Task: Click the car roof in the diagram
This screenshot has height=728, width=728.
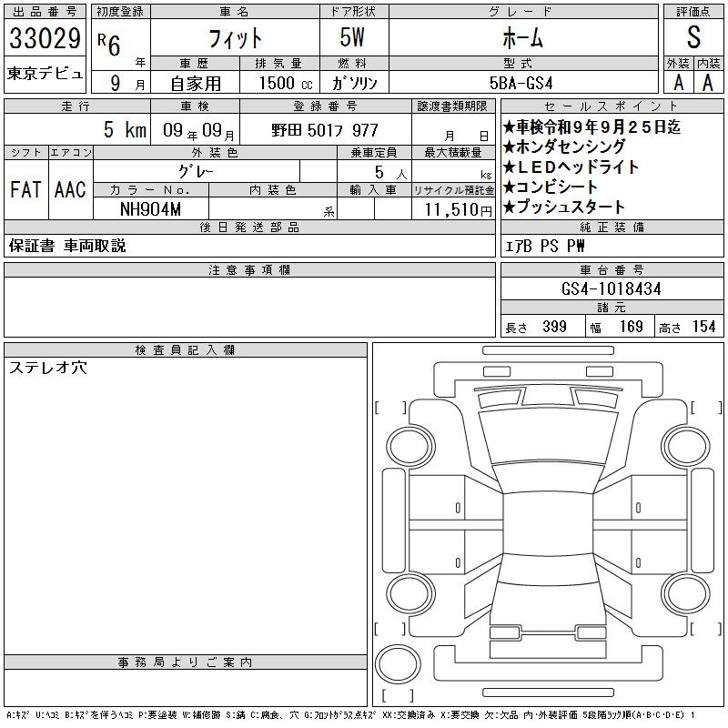Action: [548, 524]
